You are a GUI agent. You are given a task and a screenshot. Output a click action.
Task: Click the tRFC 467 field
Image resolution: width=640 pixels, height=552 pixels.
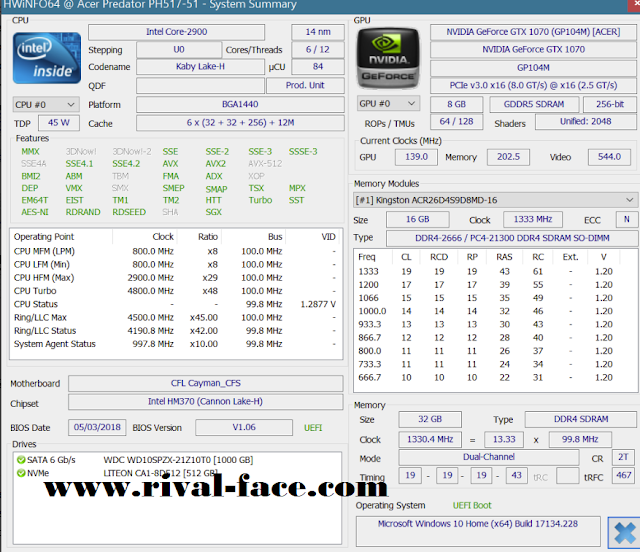coord(623,476)
